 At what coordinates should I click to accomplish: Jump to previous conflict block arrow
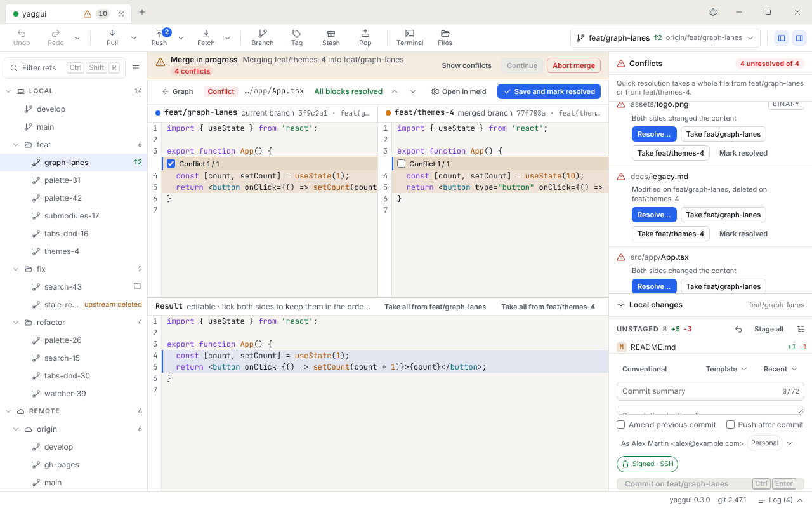click(x=395, y=91)
